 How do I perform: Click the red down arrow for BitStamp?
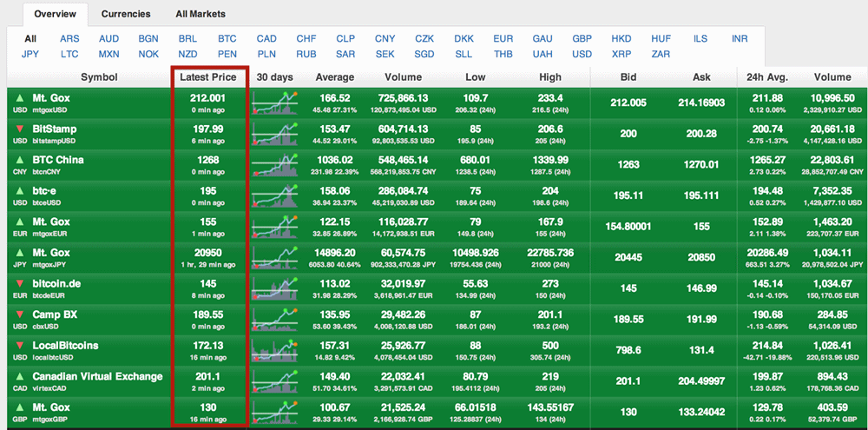tap(21, 129)
